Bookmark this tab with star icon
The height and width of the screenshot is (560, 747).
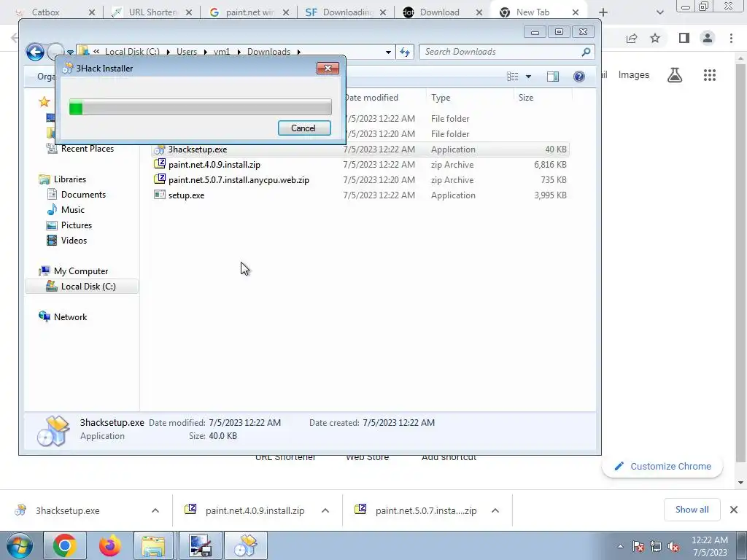coord(655,38)
